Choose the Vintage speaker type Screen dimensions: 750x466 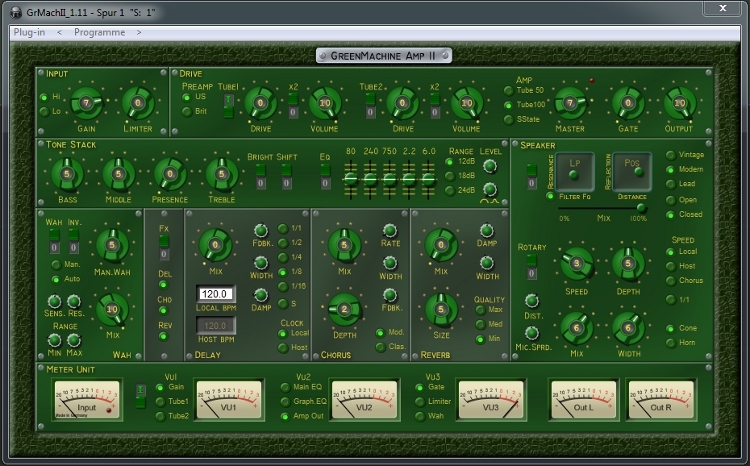point(670,155)
